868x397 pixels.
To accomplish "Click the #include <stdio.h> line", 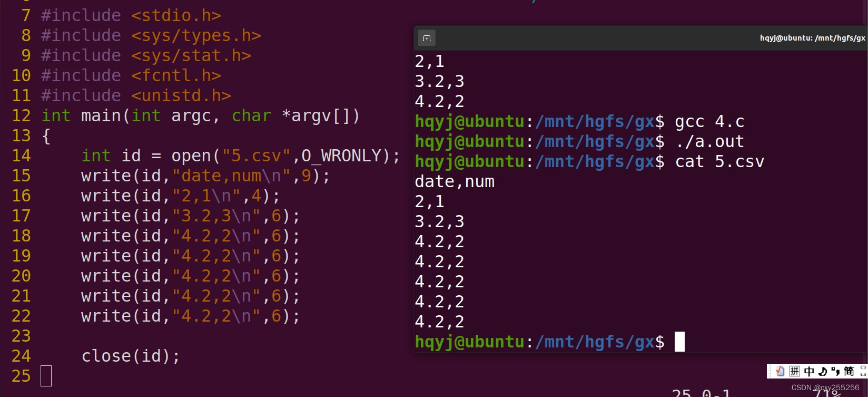I will 131,15.
